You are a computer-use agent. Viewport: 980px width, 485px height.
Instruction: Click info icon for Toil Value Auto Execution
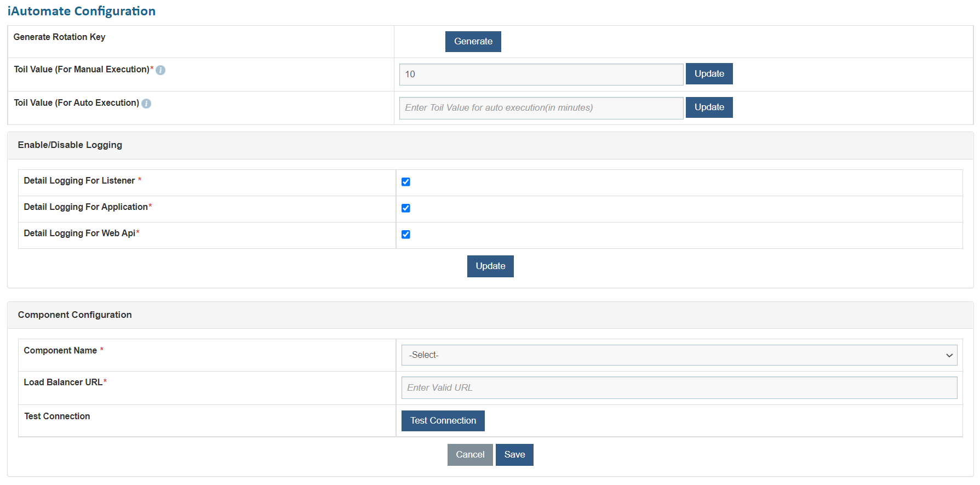[x=146, y=104]
